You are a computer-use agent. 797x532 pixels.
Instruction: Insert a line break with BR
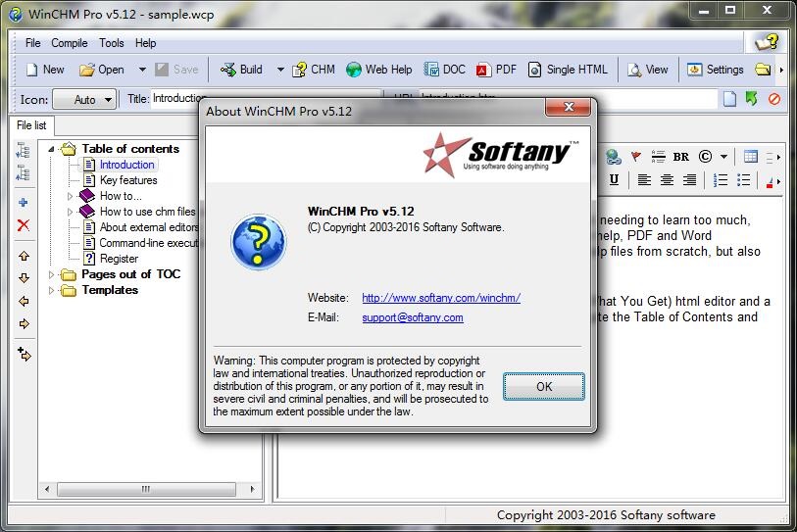pos(681,157)
